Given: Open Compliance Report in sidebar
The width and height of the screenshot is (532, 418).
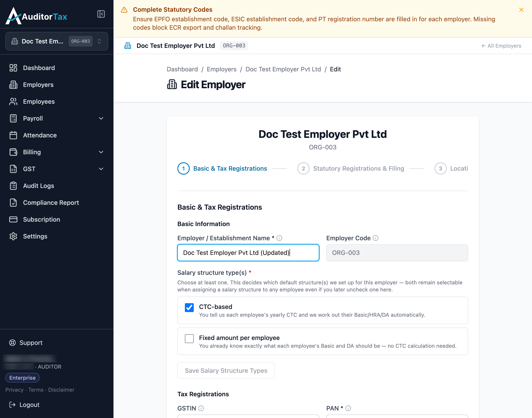Looking at the screenshot, I should click(x=57, y=203).
